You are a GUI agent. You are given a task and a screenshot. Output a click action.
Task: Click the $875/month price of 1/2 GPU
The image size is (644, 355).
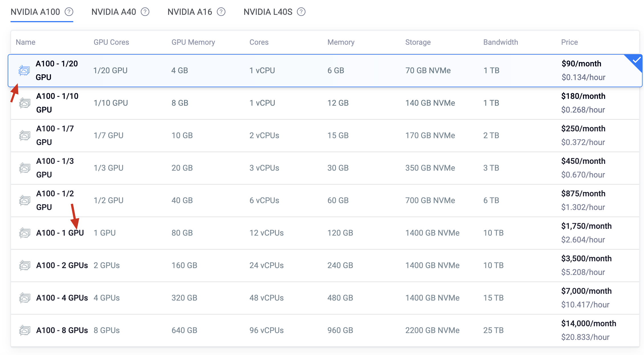(x=583, y=193)
